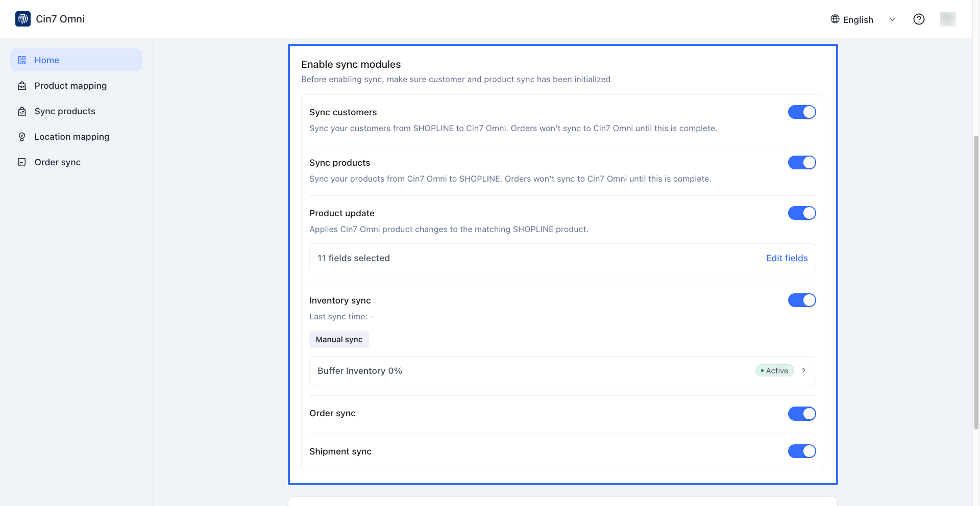Image resolution: width=980 pixels, height=506 pixels.
Task: Click the Home sidebar icon
Action: (x=22, y=60)
